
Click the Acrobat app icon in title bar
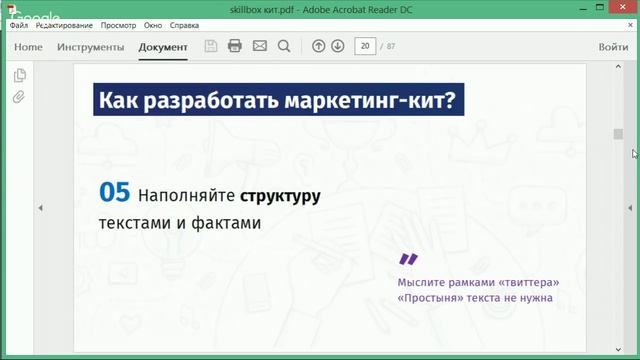[x=11, y=8]
